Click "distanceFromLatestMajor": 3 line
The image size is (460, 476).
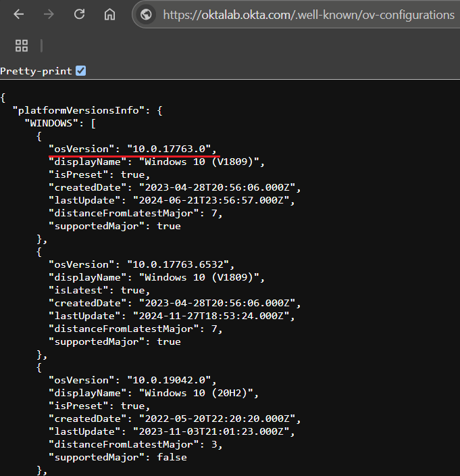click(x=136, y=444)
